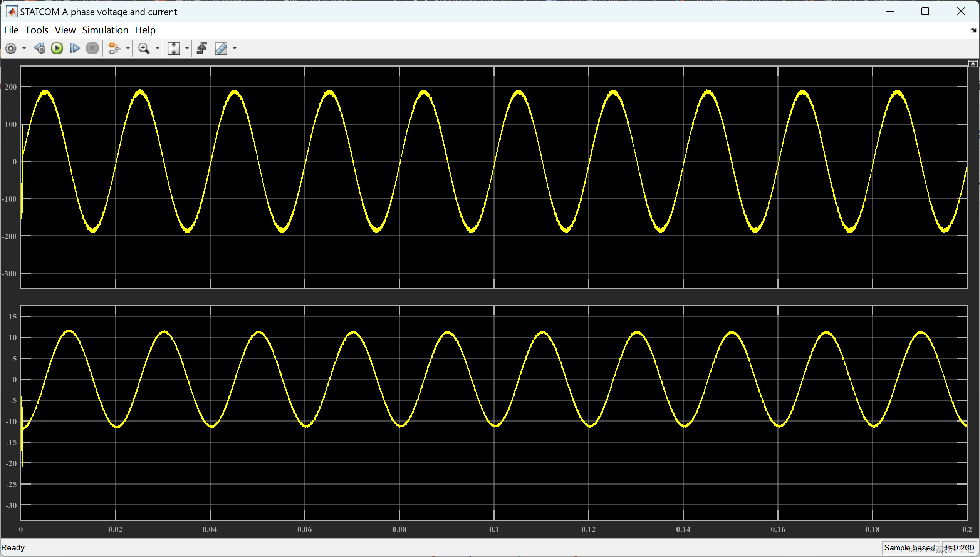Click the Step Forward icon
Image resolution: width=980 pixels, height=557 pixels.
[74, 49]
